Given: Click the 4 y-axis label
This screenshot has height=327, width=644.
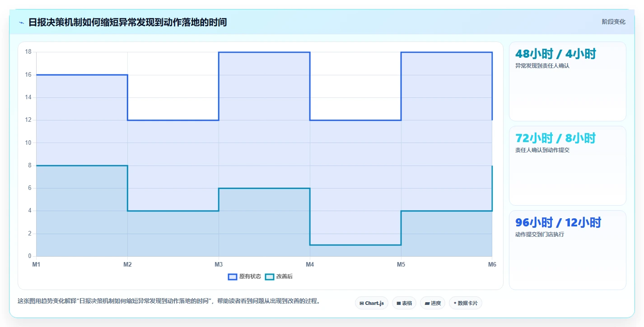Looking at the screenshot, I should coord(29,211).
